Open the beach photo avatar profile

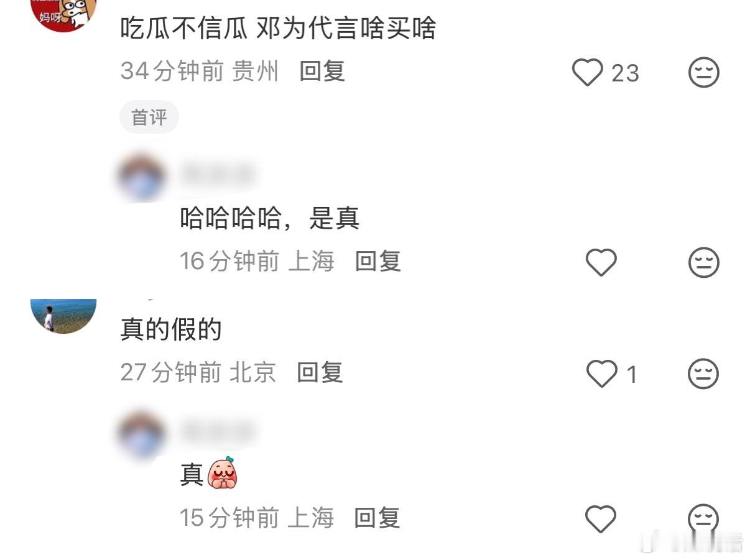click(x=63, y=316)
